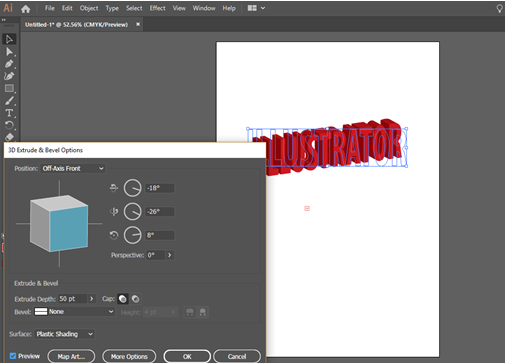Click the Illustrator Ai logo
Viewport: 505px width, 363px height.
click(8, 8)
